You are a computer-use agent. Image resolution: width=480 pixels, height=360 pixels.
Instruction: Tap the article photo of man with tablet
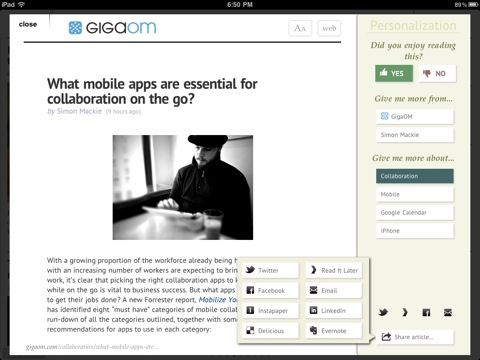tap(183, 187)
